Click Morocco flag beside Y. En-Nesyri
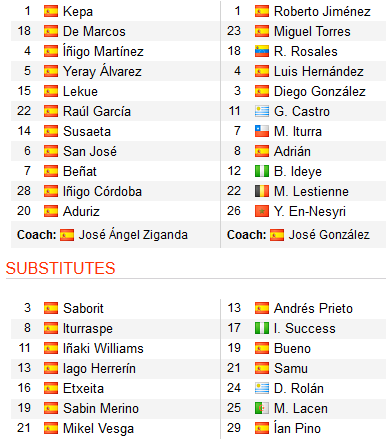The width and height of the screenshot is (386, 444). (262, 211)
